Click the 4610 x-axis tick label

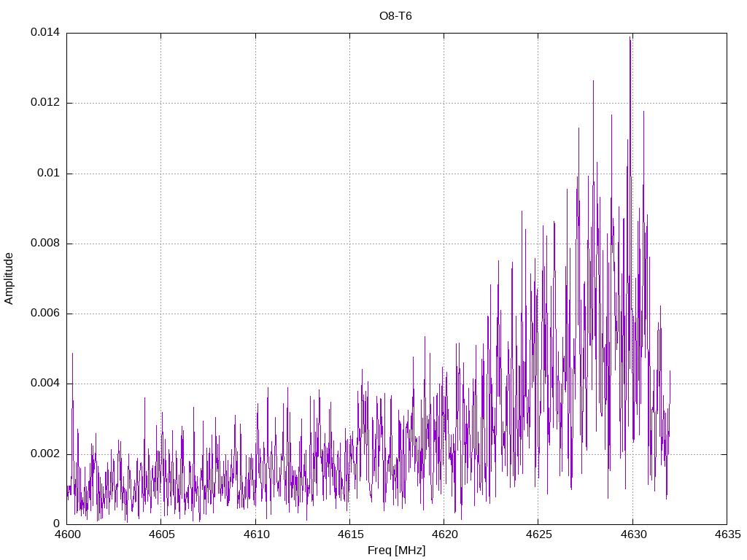click(x=255, y=534)
